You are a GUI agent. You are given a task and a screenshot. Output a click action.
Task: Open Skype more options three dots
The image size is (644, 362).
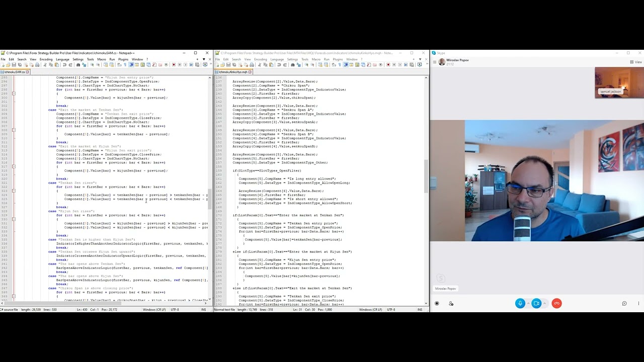pyautogui.click(x=638, y=303)
